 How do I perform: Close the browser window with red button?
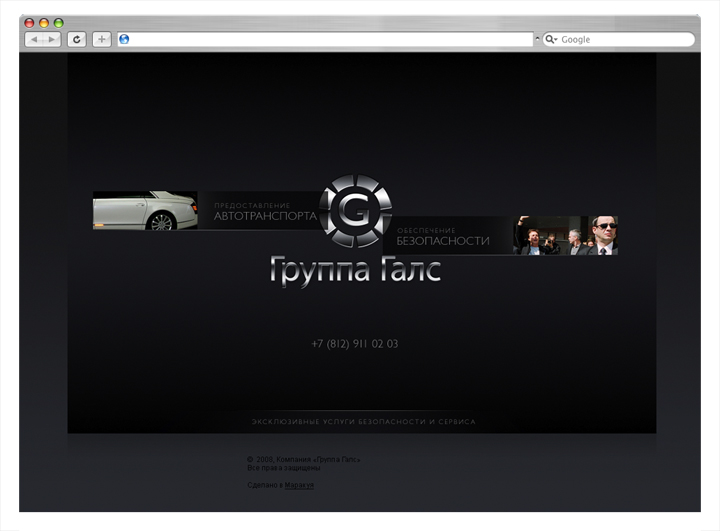29,23
